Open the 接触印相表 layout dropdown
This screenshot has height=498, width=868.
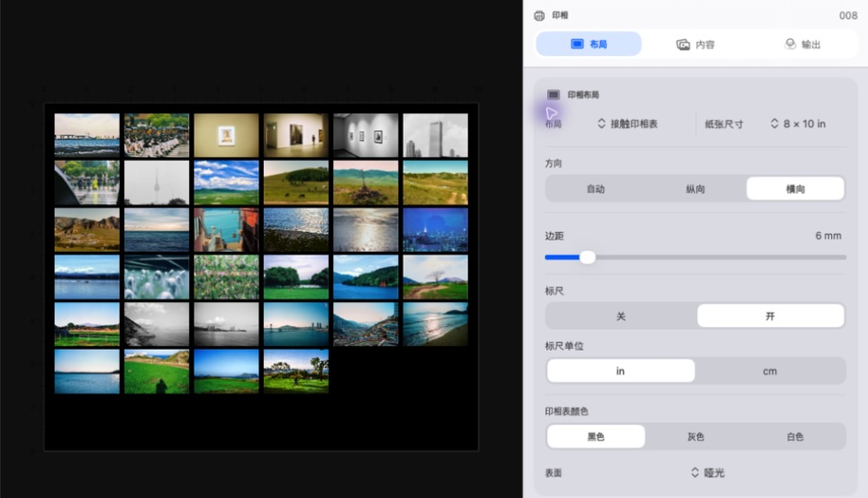pos(627,124)
